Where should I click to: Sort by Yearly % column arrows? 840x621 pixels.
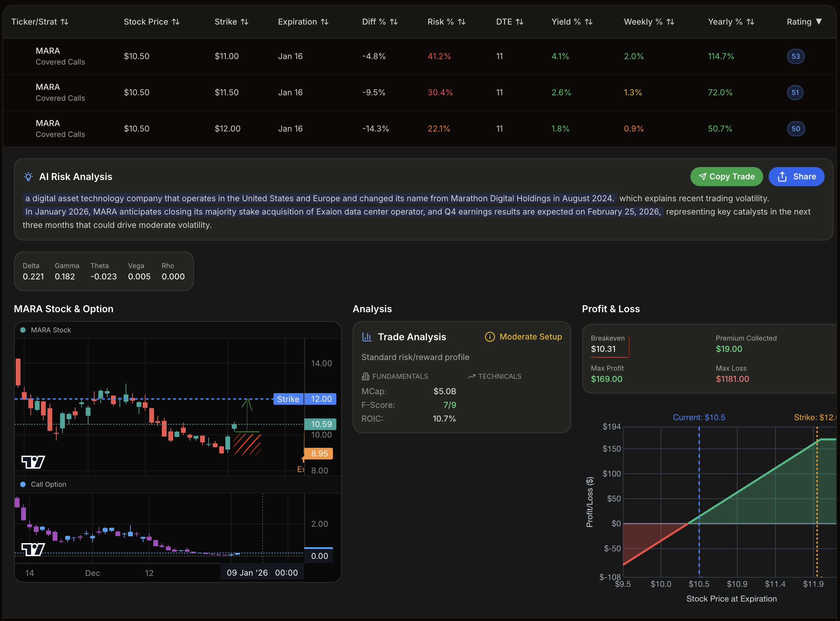point(750,22)
